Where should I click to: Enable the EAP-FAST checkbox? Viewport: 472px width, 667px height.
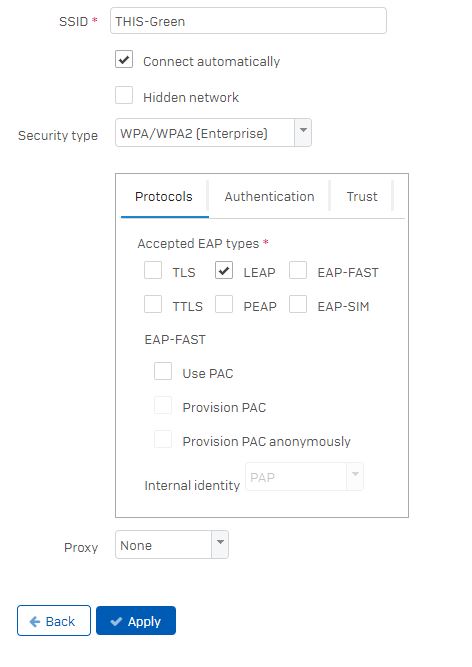pos(298,270)
